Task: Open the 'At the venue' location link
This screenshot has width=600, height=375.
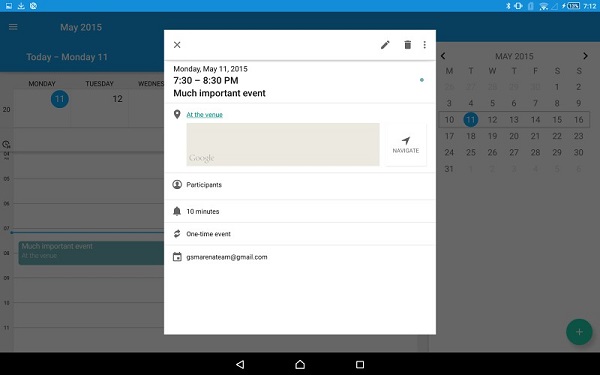Action: coord(204,114)
